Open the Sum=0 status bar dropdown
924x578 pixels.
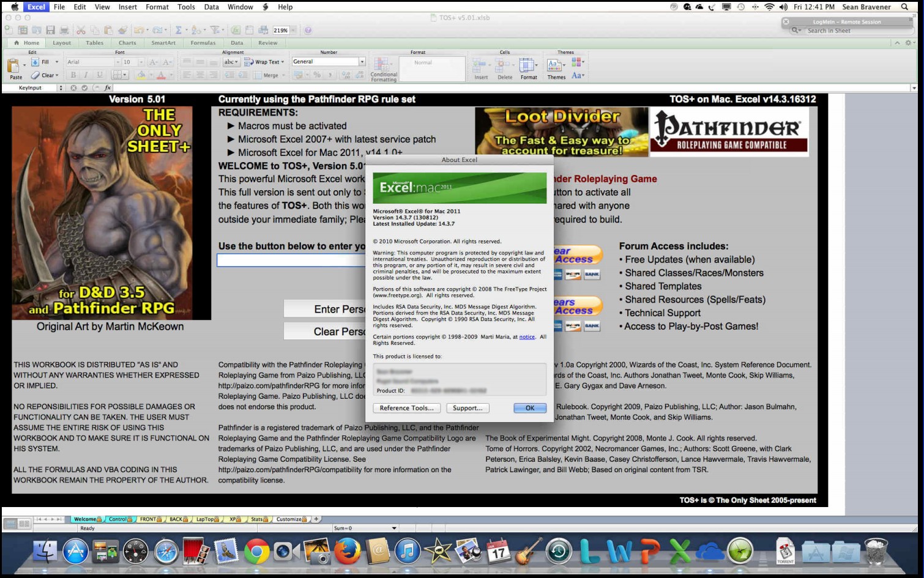click(394, 528)
